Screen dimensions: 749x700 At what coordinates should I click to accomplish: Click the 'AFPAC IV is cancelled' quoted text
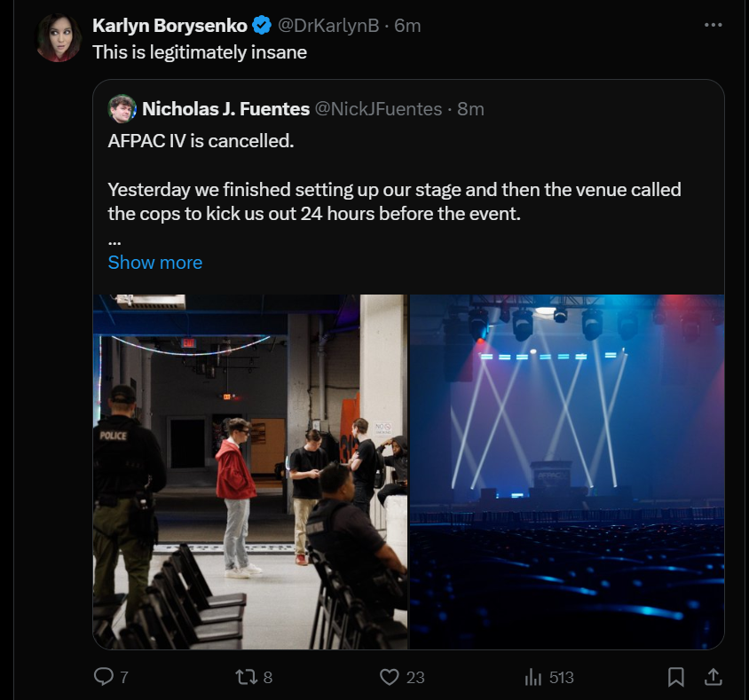201,141
